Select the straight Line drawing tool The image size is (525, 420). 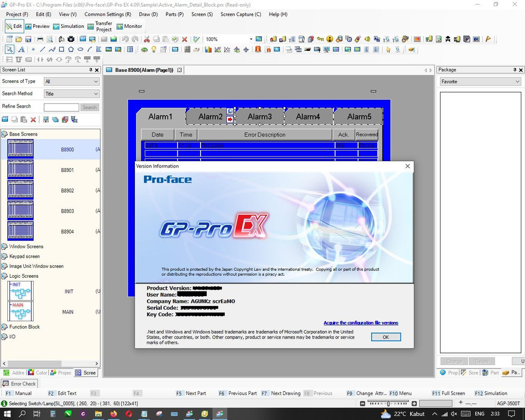click(x=43, y=49)
